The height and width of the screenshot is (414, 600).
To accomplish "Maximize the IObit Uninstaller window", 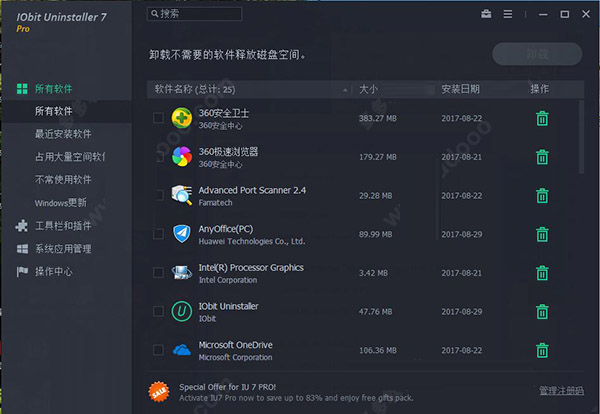I will click(564, 14).
